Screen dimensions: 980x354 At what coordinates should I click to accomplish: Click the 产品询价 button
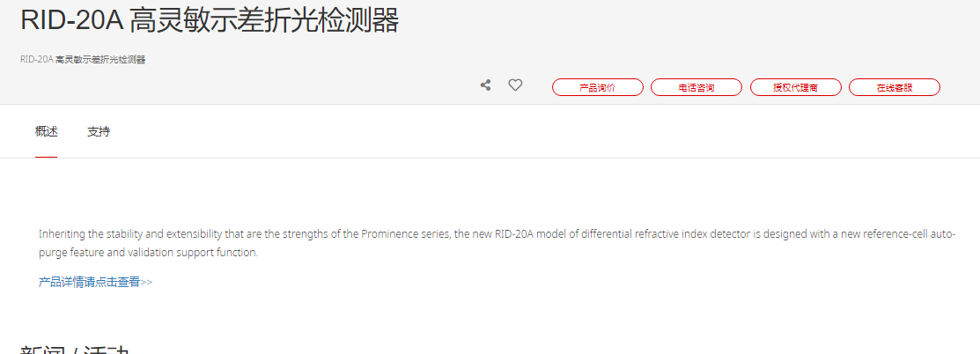598,87
